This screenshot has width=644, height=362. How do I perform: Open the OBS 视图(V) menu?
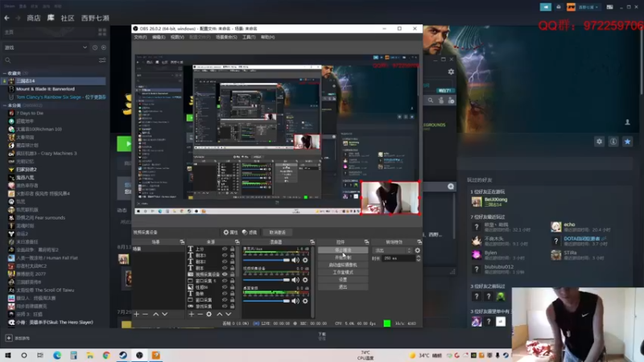click(177, 37)
